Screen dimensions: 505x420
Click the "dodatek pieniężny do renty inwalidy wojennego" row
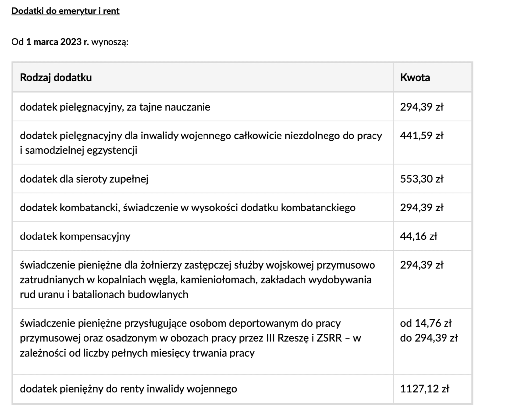point(129,389)
